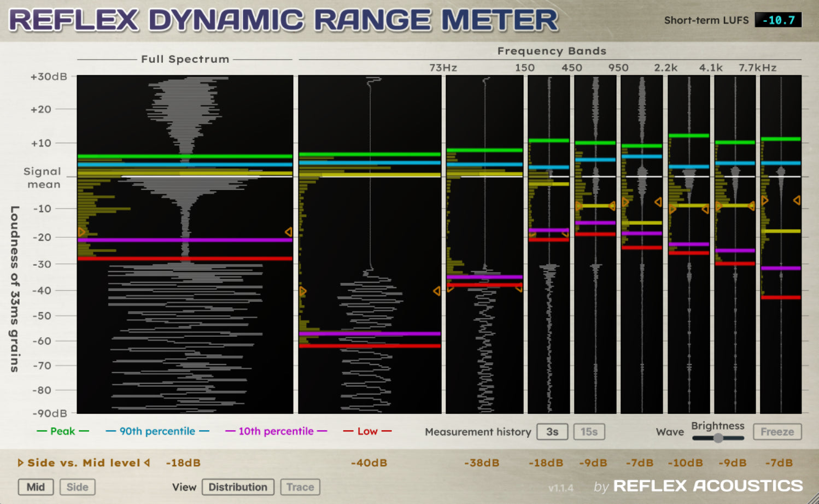
Task: Click the orange marker on the 950Hz band
Action: click(x=625, y=202)
